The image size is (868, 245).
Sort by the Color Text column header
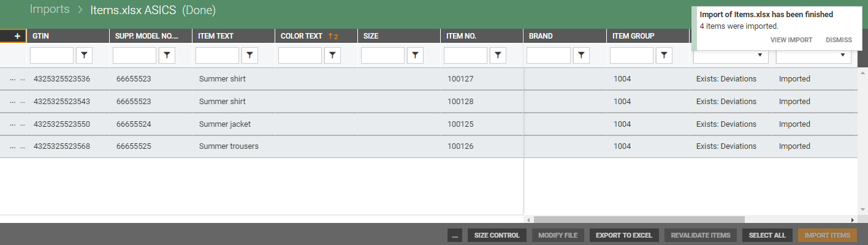(x=302, y=36)
